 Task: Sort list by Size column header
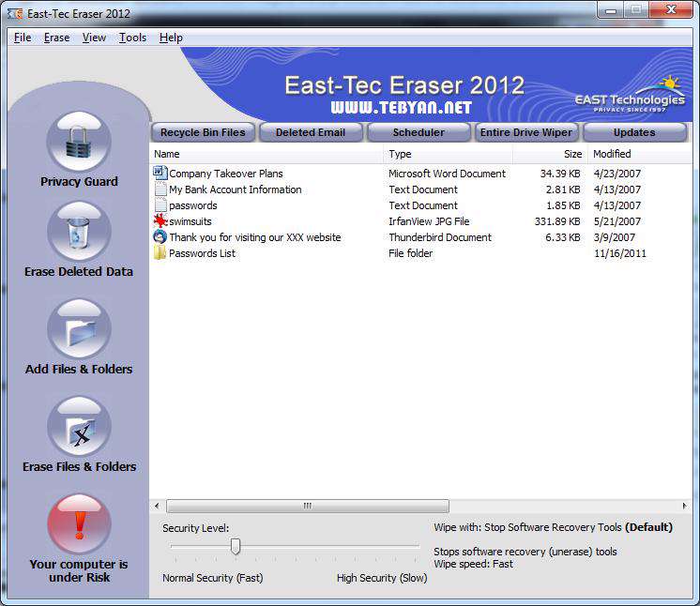point(550,154)
